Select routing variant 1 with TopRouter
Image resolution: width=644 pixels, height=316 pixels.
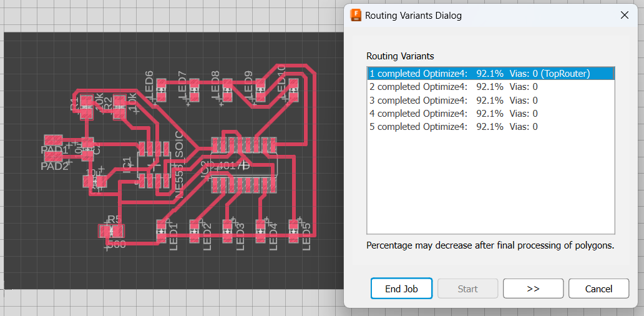(479, 74)
